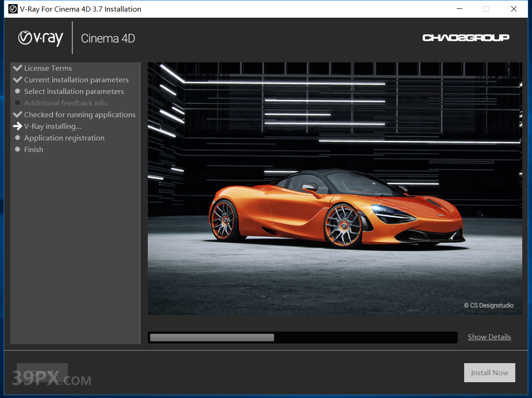The width and height of the screenshot is (532, 398).
Task: Click bullet beside Additional feedback info
Action: tap(18, 103)
